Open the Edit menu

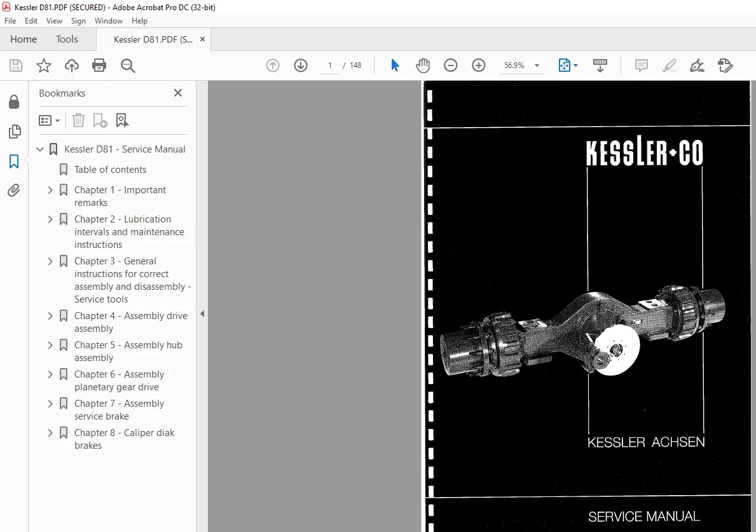tap(31, 21)
